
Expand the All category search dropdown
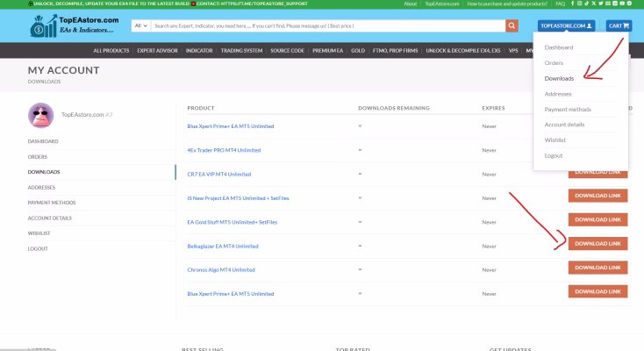pyautogui.click(x=141, y=26)
